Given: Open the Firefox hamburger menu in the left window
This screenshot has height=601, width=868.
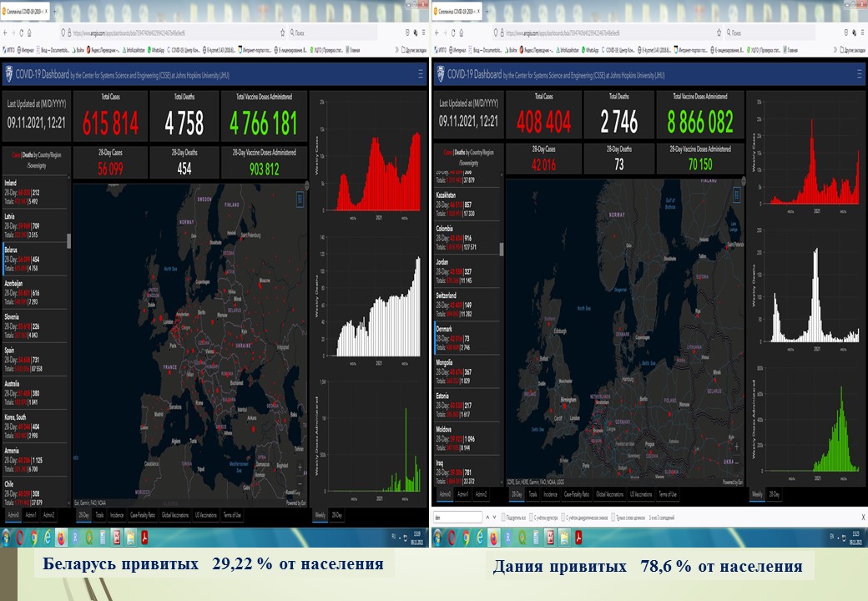Looking at the screenshot, I should tap(423, 33).
